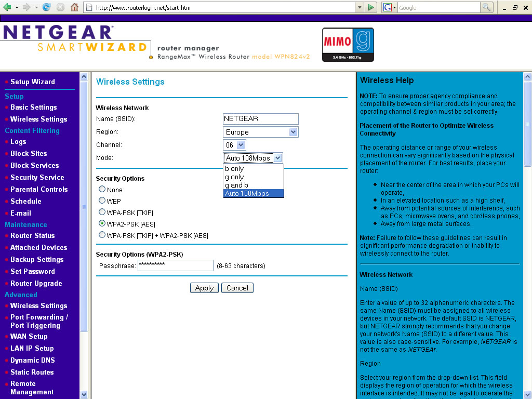Select WPA-PSK [TKIP] + WPA2-PSK [AES] option
The image size is (532, 399).
pyautogui.click(x=102, y=235)
